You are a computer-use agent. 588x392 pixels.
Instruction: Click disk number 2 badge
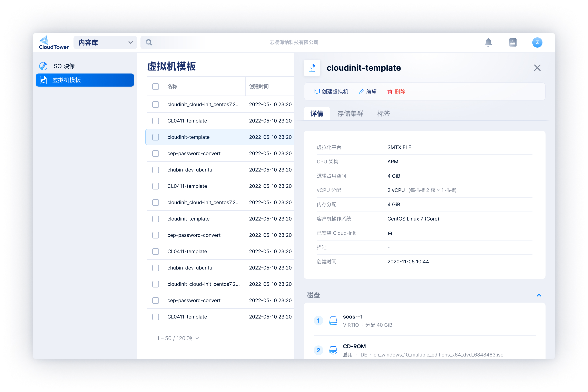pyautogui.click(x=318, y=351)
